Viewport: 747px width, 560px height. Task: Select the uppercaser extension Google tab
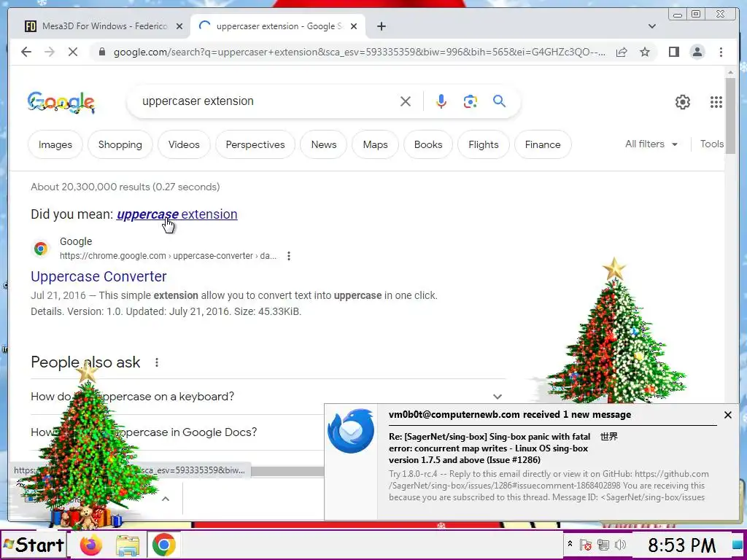[278, 26]
